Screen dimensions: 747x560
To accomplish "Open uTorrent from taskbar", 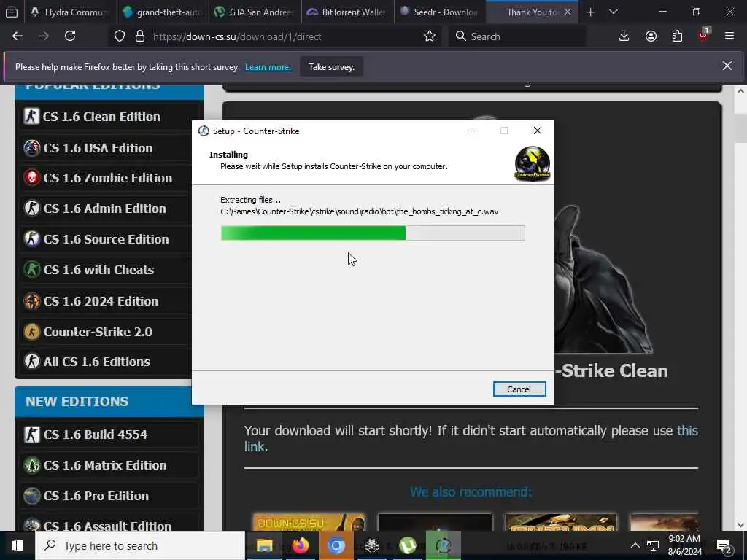I will click(x=407, y=545).
